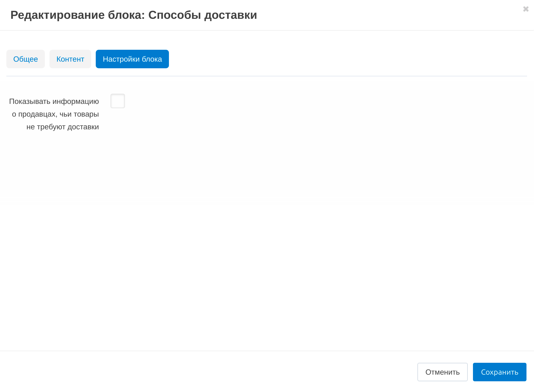Click the active blue Настройки блока tab
This screenshot has width=534, height=392.
coord(132,59)
